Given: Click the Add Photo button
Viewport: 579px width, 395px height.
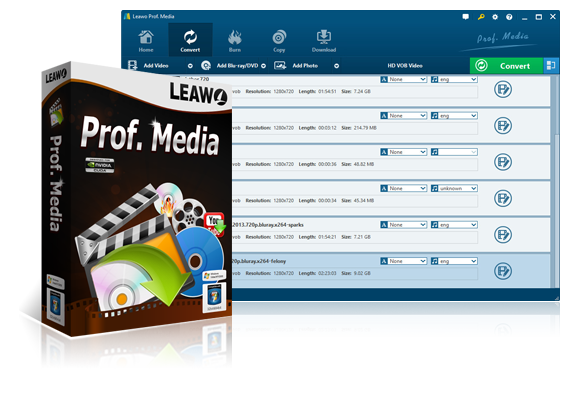Looking at the screenshot, I should (x=296, y=66).
